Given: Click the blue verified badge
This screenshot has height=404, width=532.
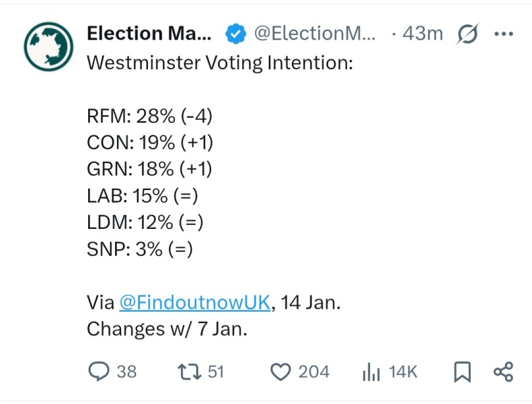Looking at the screenshot, I should pyautogui.click(x=234, y=33).
